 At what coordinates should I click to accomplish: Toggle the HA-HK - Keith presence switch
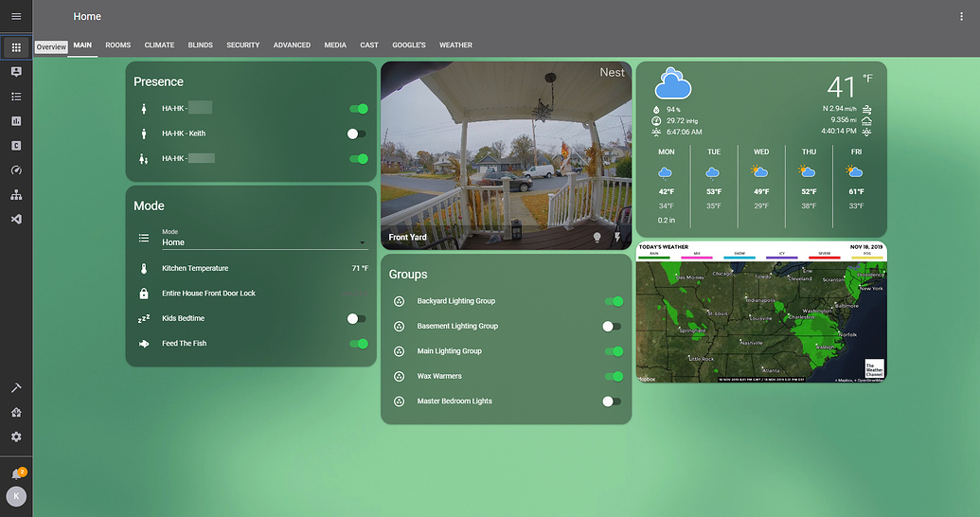pyautogui.click(x=357, y=134)
